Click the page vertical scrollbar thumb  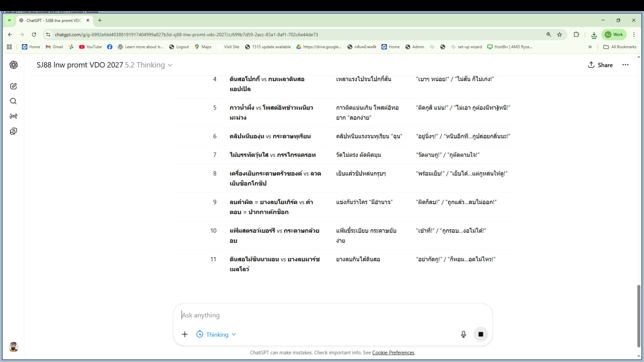(x=639, y=316)
